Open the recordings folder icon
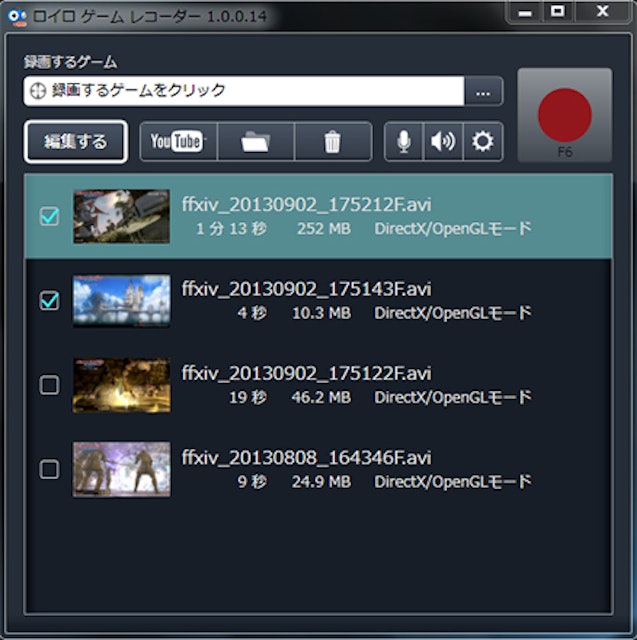The width and height of the screenshot is (637, 640). [256, 142]
